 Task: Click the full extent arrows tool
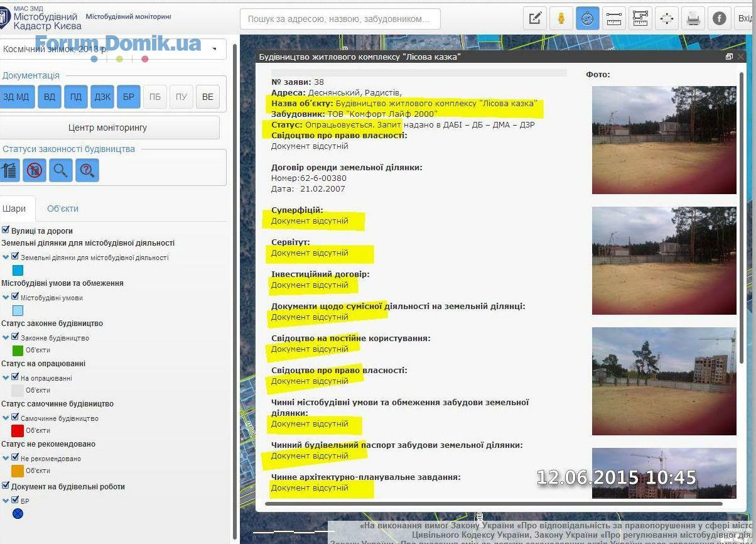(x=667, y=18)
